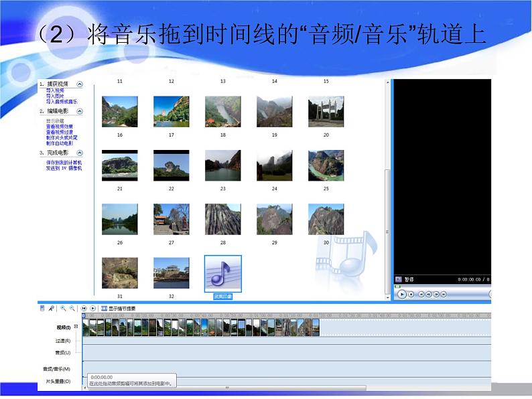Open the narrate timeline microphone tool
Viewport: 532px width, 399px height.
click(x=51, y=309)
